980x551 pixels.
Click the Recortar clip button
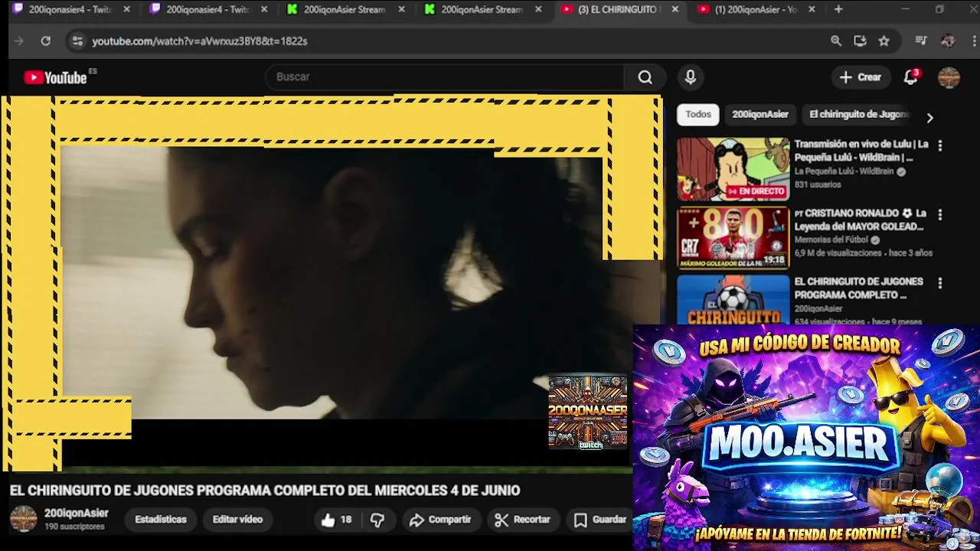(523, 520)
